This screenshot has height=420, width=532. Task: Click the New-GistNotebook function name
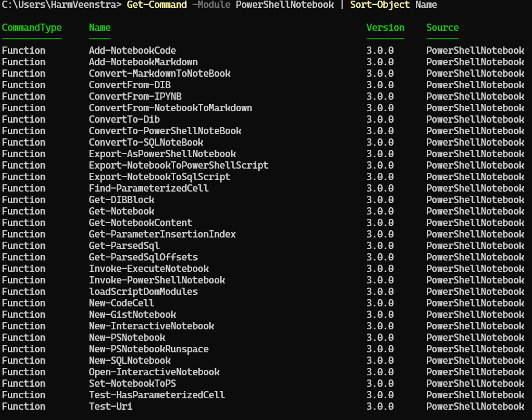click(x=132, y=315)
